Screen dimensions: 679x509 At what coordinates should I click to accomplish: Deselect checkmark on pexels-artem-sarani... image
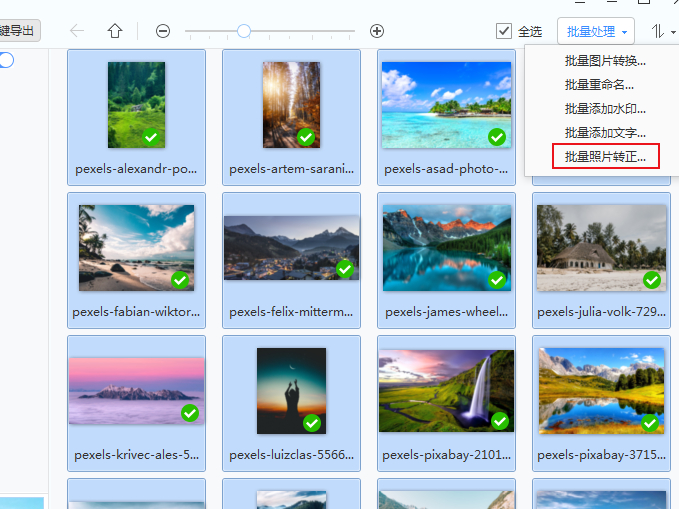tap(306, 137)
